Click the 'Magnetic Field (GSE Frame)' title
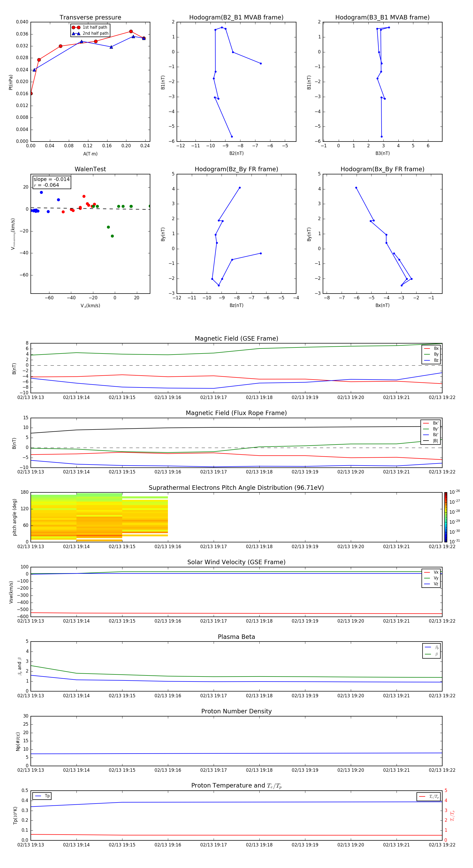This screenshot has height=868, width=473. click(236, 339)
